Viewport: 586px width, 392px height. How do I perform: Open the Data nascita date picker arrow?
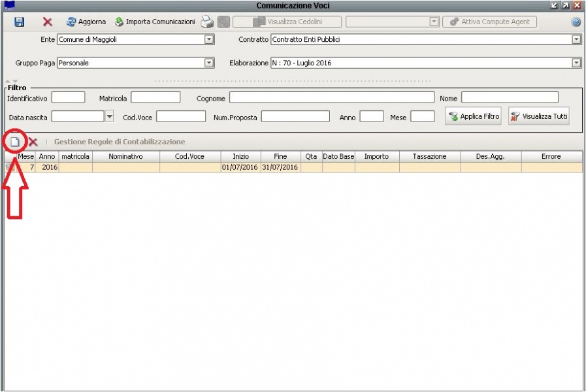pos(109,116)
